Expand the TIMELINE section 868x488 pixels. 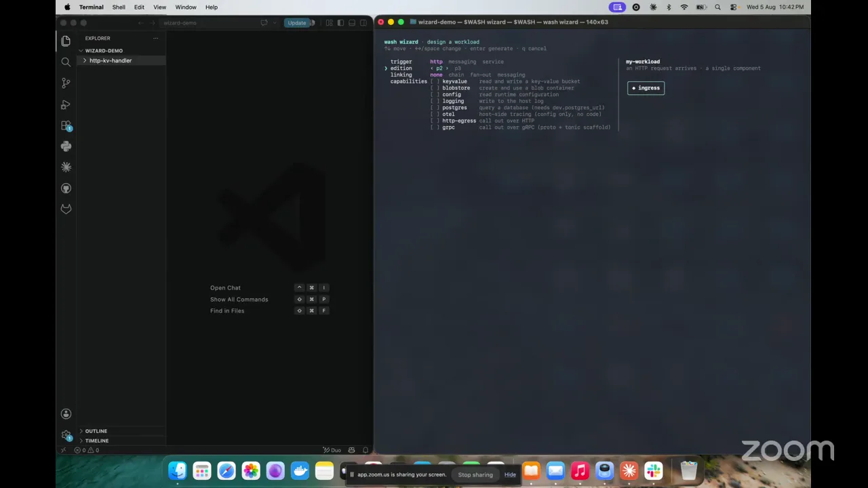tap(122, 441)
